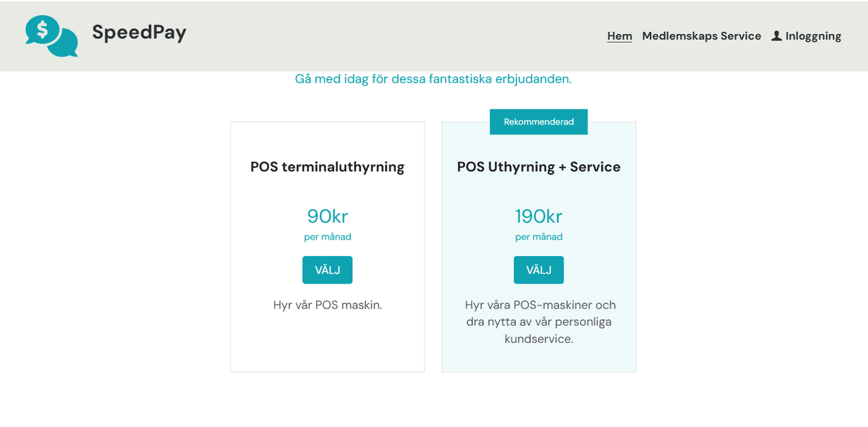Click the SpeedPay brand name text
The width and height of the screenshot is (868, 427).
(x=139, y=32)
